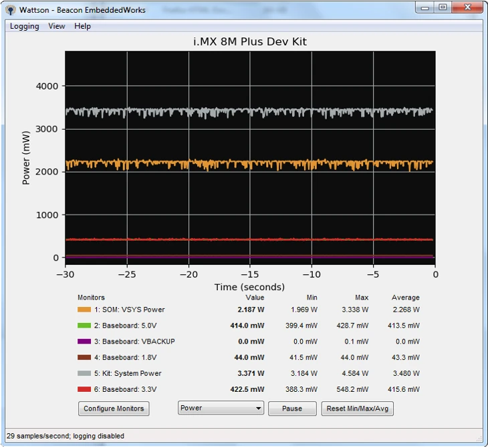The height and width of the screenshot is (448, 488).
Task: Click the Wattson app icon in title bar
Action: (x=11, y=10)
